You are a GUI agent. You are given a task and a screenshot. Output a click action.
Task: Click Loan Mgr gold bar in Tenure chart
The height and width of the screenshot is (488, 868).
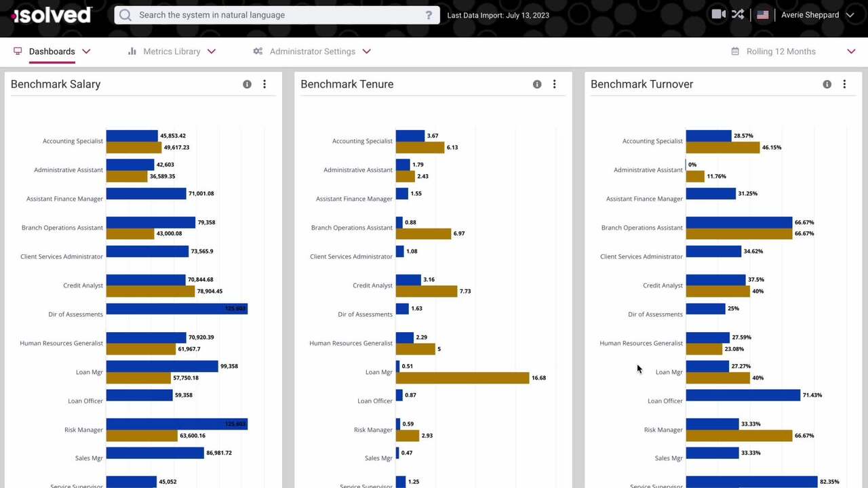pyautogui.click(x=462, y=378)
